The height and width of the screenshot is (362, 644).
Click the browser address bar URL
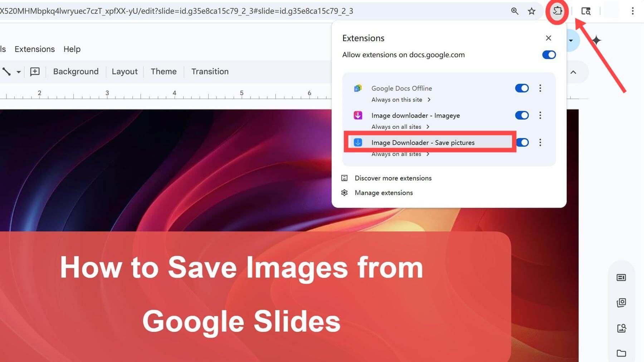(177, 11)
